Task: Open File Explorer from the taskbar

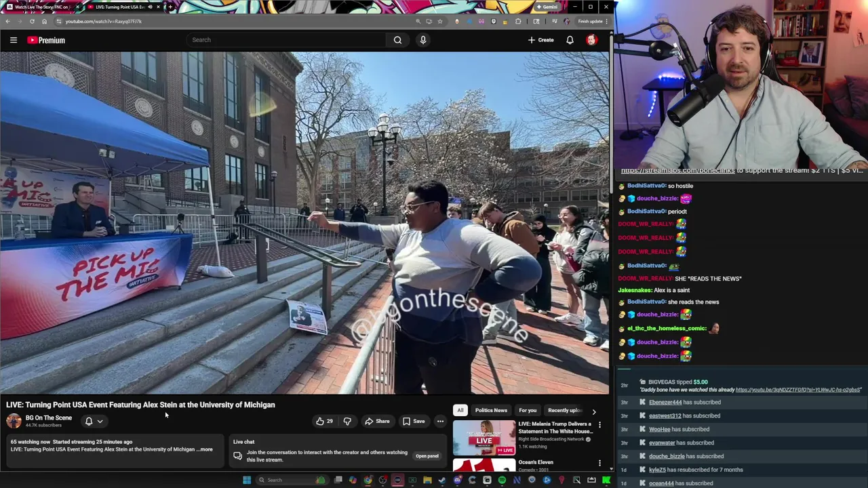Action: 427,480
